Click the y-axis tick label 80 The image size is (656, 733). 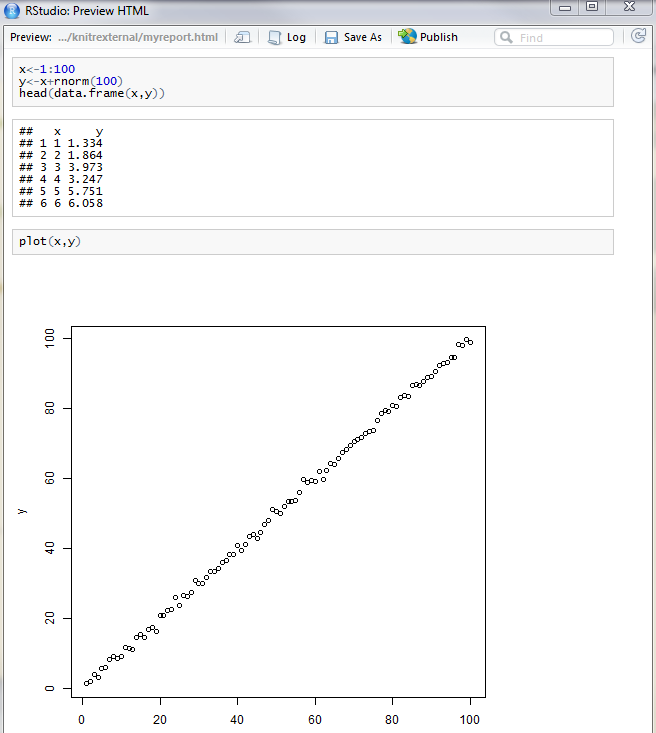coord(49,409)
